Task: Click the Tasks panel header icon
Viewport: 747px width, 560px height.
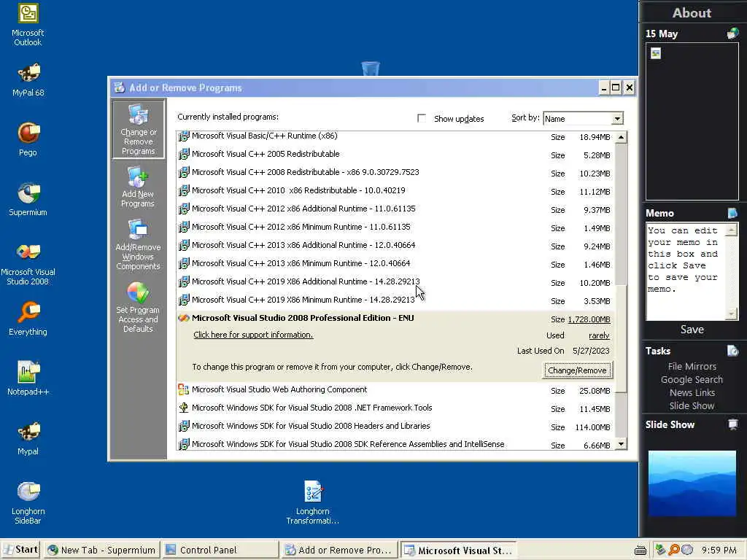Action: (x=732, y=351)
